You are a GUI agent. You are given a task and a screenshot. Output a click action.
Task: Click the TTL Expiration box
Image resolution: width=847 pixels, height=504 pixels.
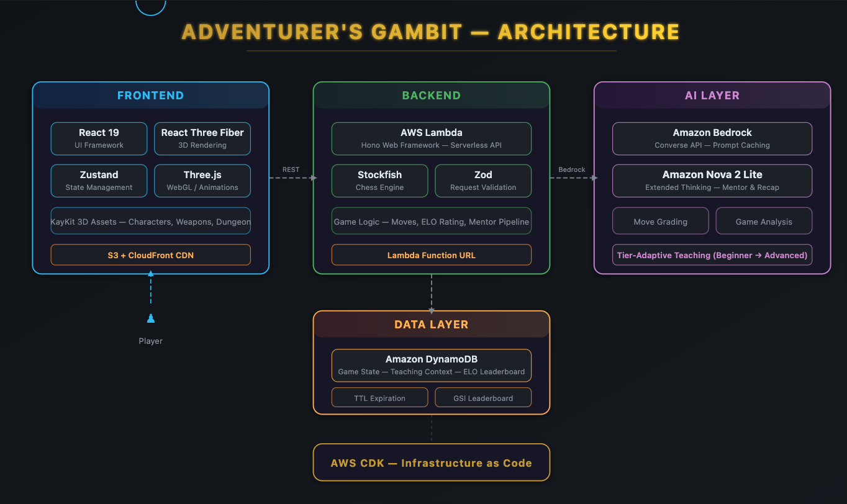click(x=379, y=397)
